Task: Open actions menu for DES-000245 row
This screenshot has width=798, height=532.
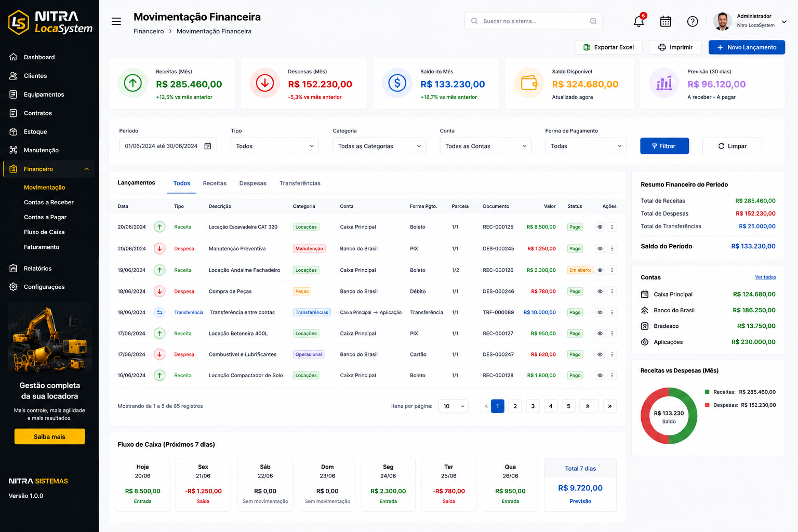Action: (x=612, y=249)
